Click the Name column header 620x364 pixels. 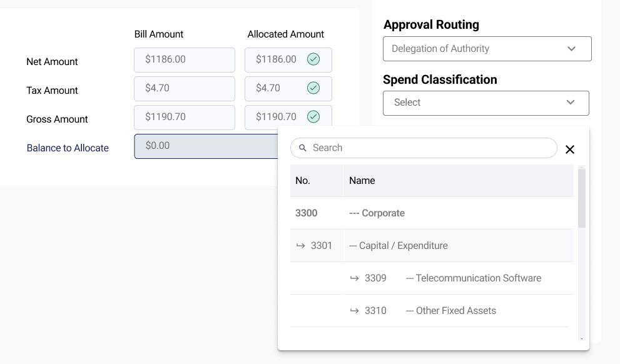pos(362,180)
